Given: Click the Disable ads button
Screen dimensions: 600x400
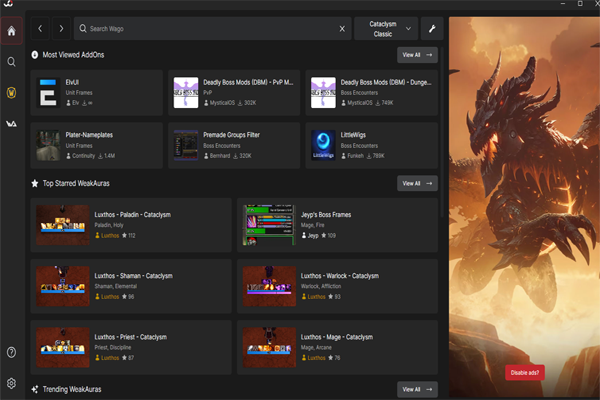Looking at the screenshot, I should pyautogui.click(x=524, y=373).
